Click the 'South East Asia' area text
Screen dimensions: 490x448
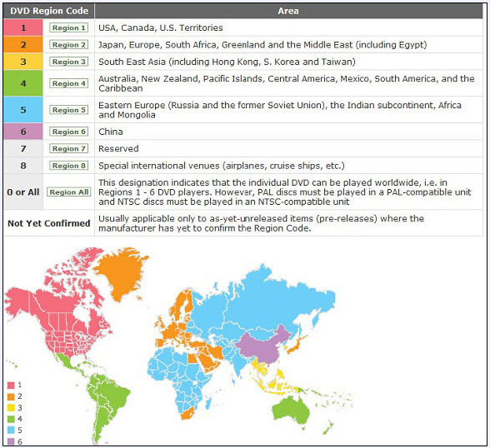(x=227, y=62)
